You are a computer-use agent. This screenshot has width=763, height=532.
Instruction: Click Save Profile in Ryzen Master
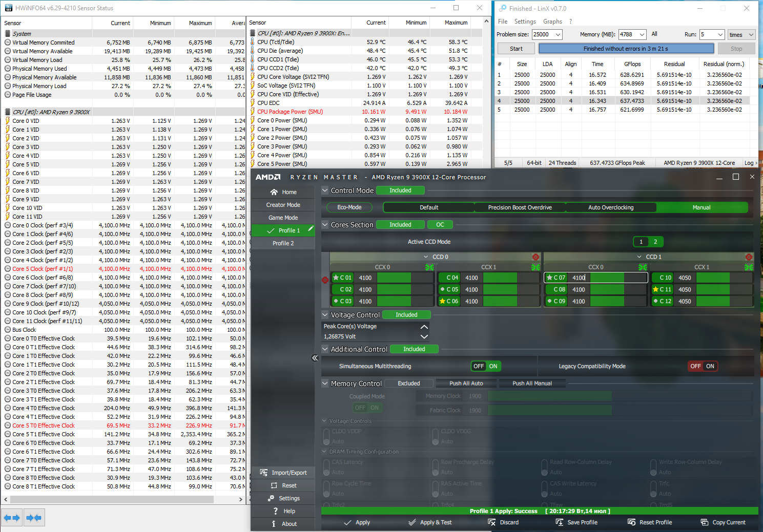[576, 522]
